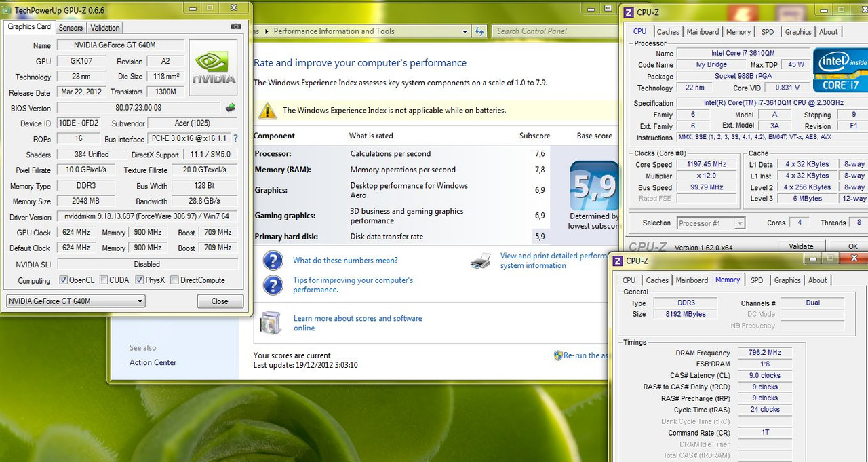The width and height of the screenshot is (868, 462).
Task: Click the Control Panel refresh arrows icon
Action: [479, 31]
